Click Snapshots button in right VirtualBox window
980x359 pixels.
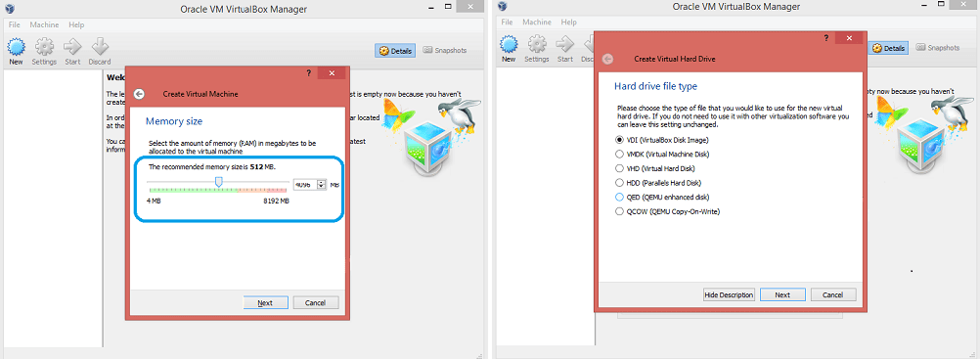938,48
